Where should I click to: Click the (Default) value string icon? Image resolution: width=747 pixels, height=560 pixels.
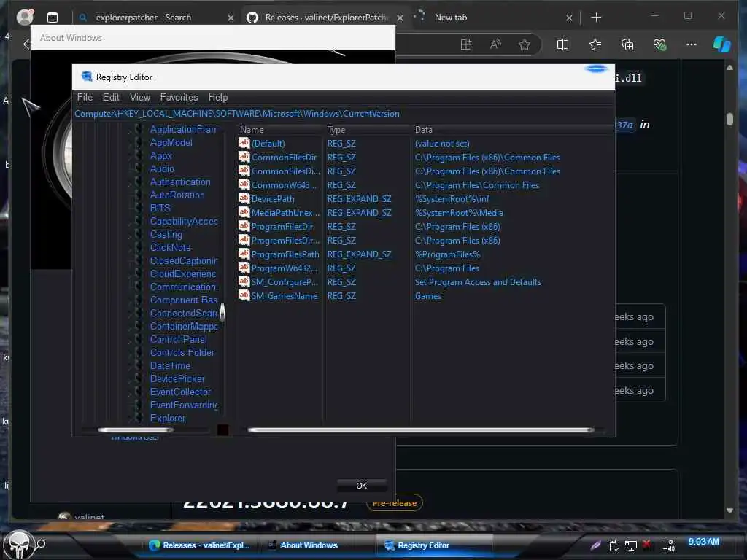[x=244, y=143]
